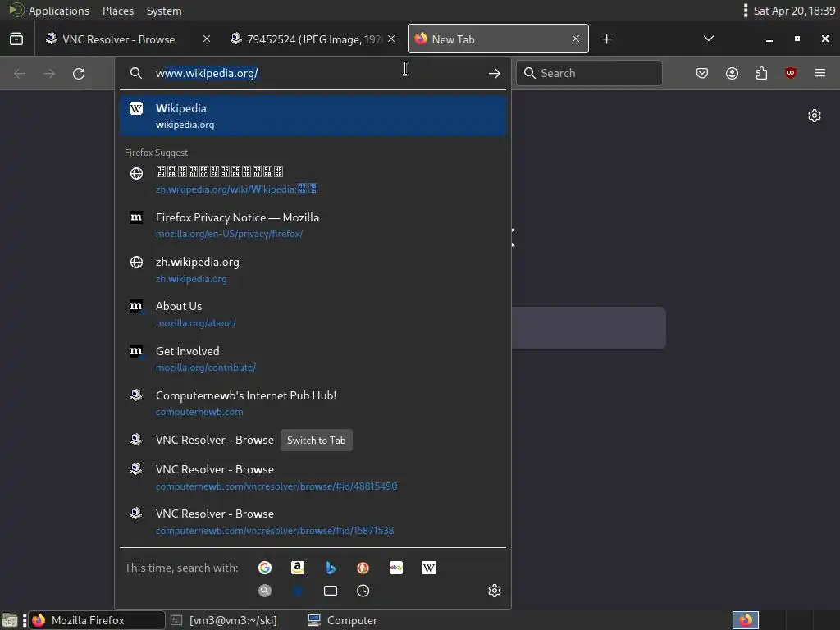Click the Switch to Tab button
Screen dimensions: 840x630
coord(316,440)
